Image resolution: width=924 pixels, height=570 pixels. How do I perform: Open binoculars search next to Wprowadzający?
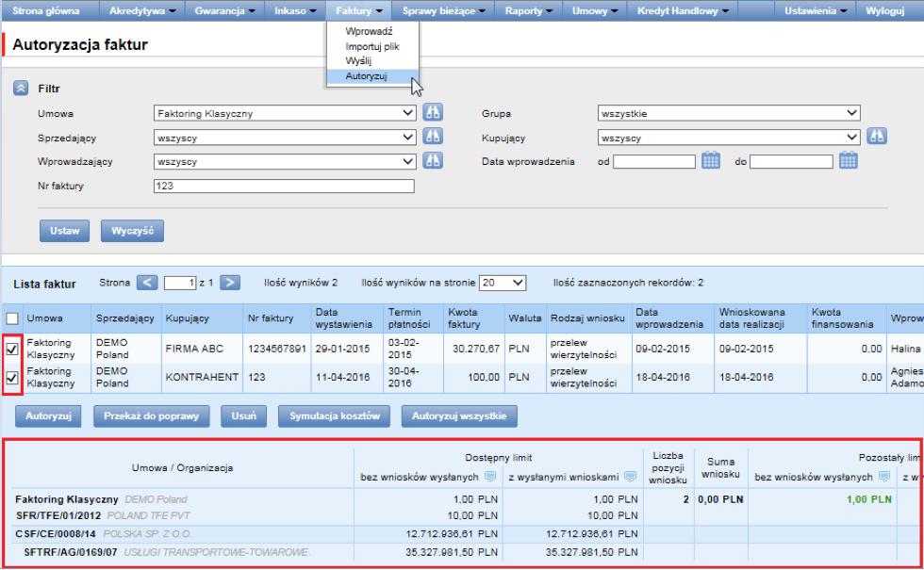click(433, 161)
